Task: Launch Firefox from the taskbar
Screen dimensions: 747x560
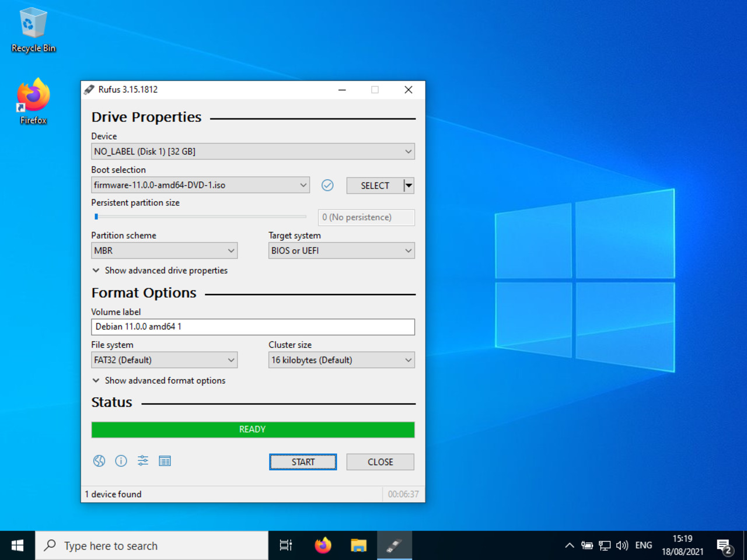Action: click(x=323, y=545)
